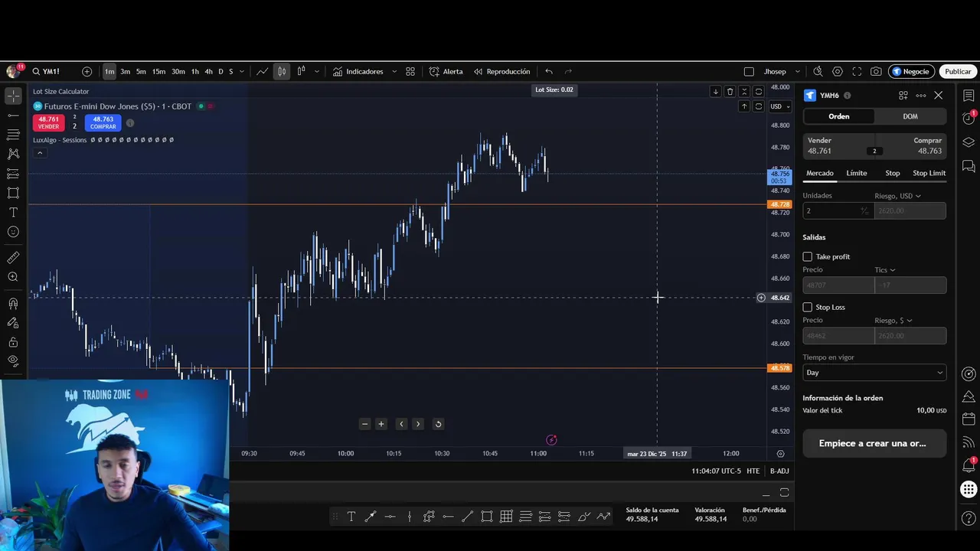The image size is (980, 551).
Task: Click the red VENDER 48.761 button
Action: (x=48, y=122)
